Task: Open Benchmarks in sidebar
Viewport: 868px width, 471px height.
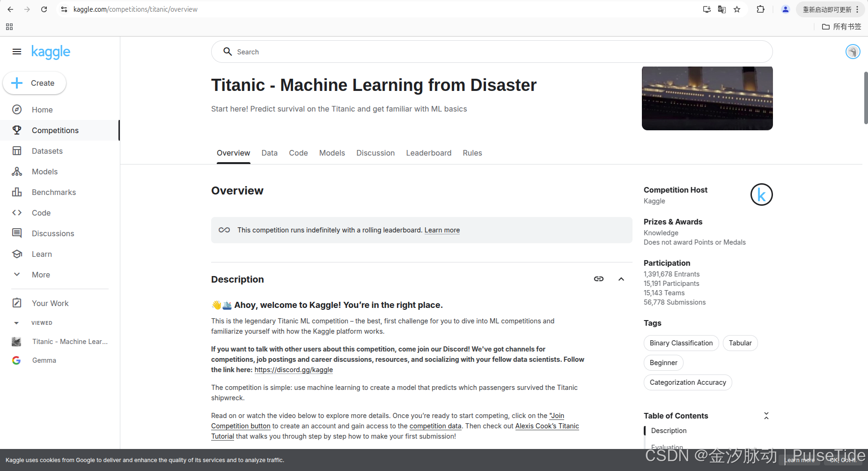Action: tap(60, 192)
